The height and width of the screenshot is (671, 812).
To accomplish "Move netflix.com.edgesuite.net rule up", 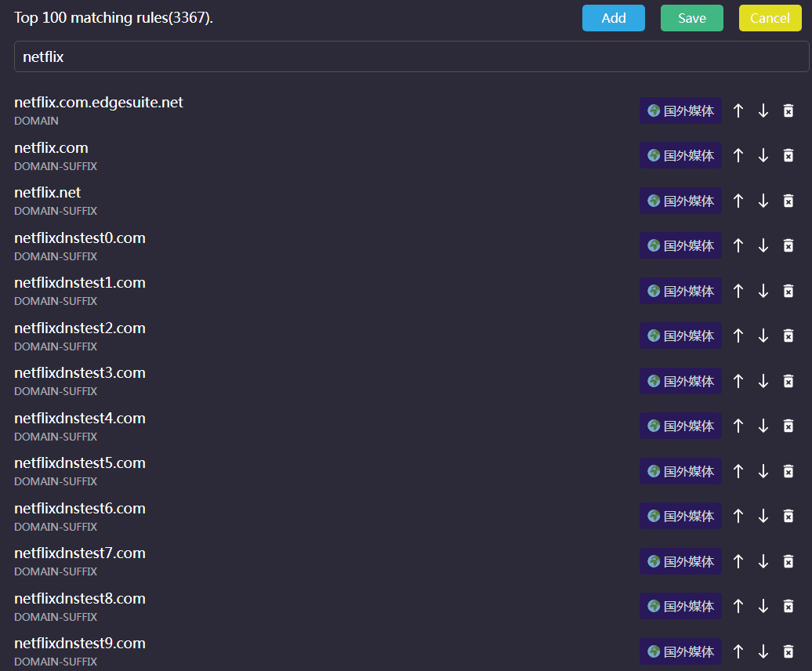I will 738,111.
